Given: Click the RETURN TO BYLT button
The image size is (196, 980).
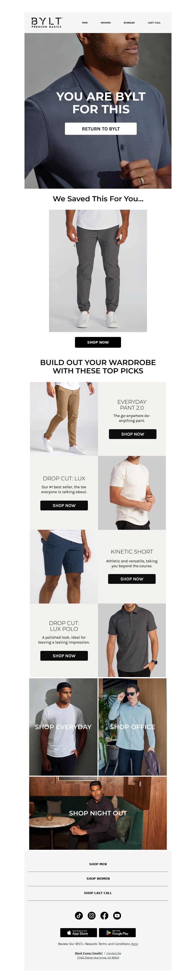Looking at the screenshot, I should (x=101, y=129).
